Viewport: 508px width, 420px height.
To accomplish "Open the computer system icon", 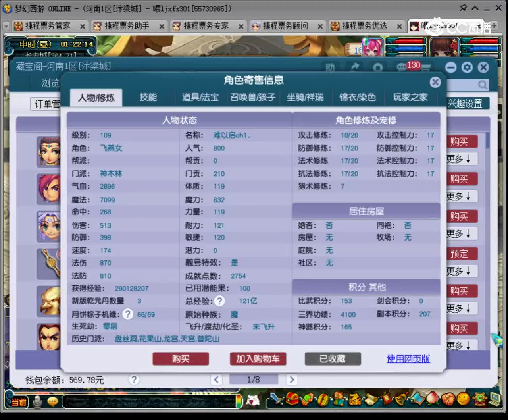I will coord(495,399).
